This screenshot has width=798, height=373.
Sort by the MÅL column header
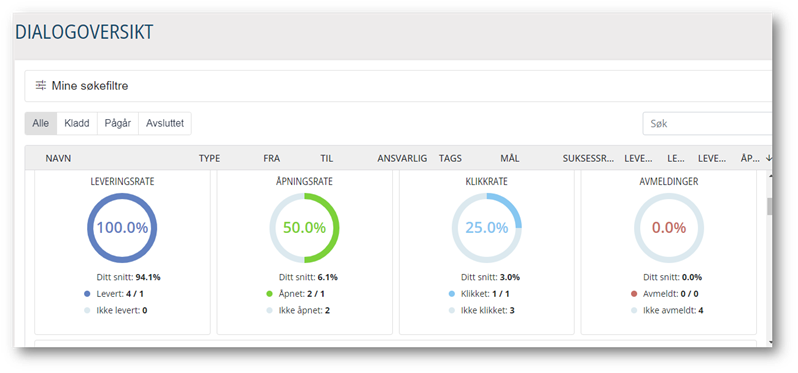(510, 159)
